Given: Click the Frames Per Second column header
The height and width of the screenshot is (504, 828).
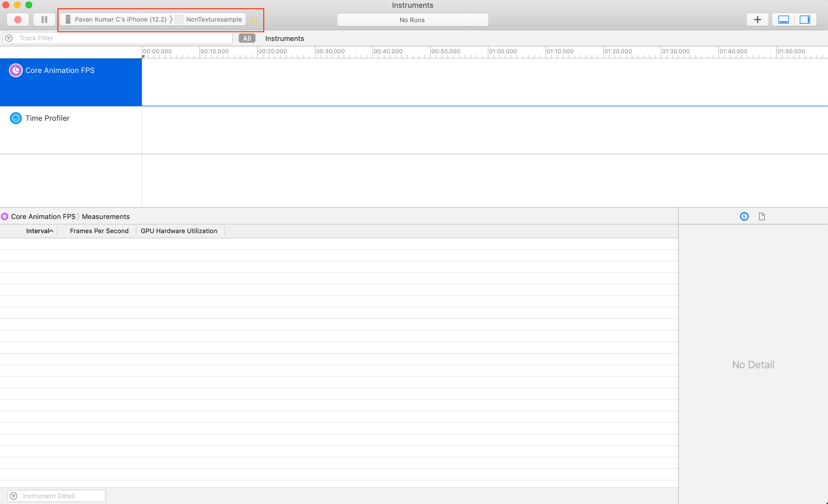Looking at the screenshot, I should pos(99,231).
